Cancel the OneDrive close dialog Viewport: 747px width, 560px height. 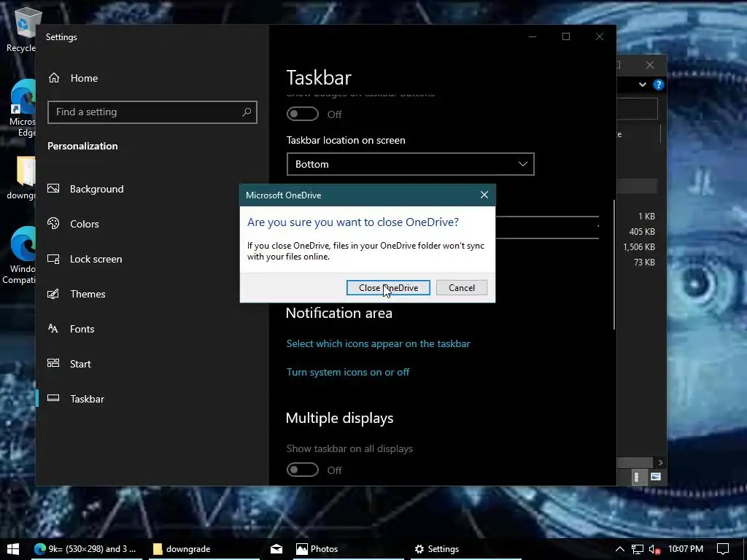tap(462, 287)
